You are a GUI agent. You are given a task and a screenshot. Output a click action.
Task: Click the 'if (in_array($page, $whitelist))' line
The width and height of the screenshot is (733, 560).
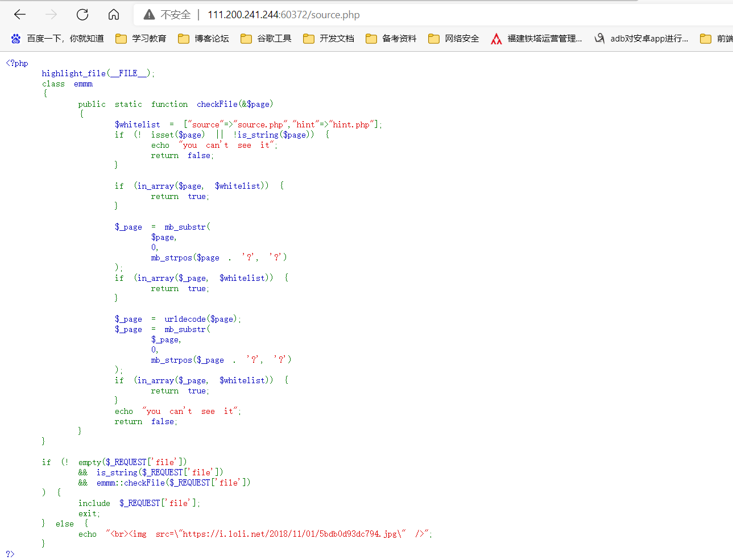pos(200,186)
